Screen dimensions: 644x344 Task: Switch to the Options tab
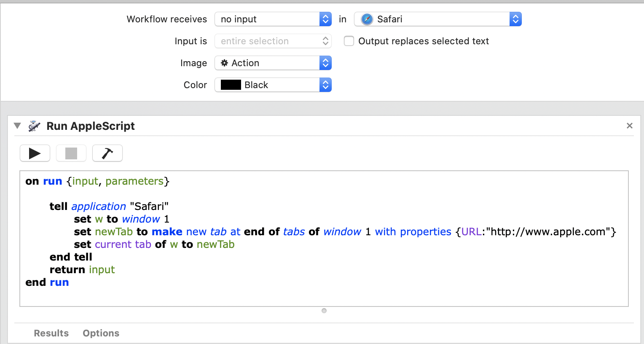click(x=101, y=333)
